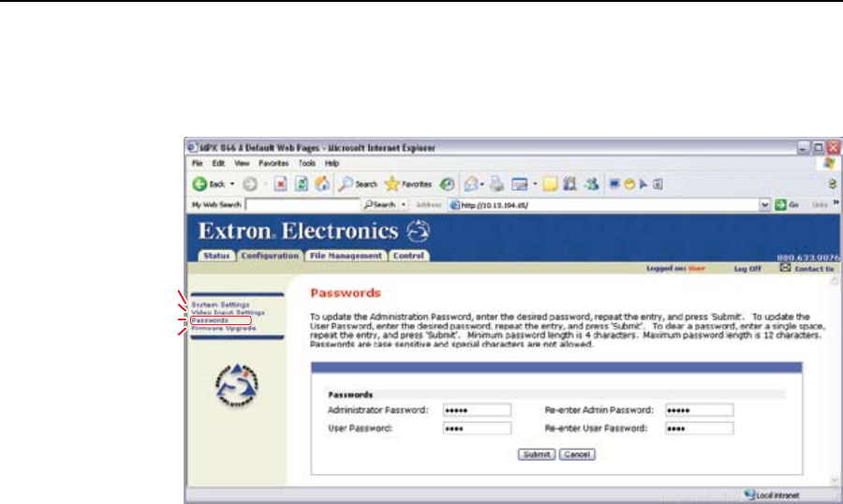
Task: Click the address bar URL field
Action: [x=603, y=205]
